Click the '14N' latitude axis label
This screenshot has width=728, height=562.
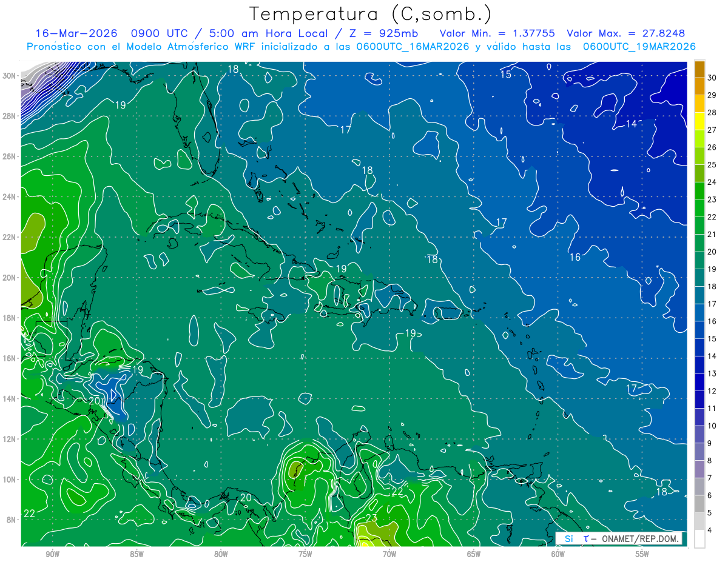10,399
